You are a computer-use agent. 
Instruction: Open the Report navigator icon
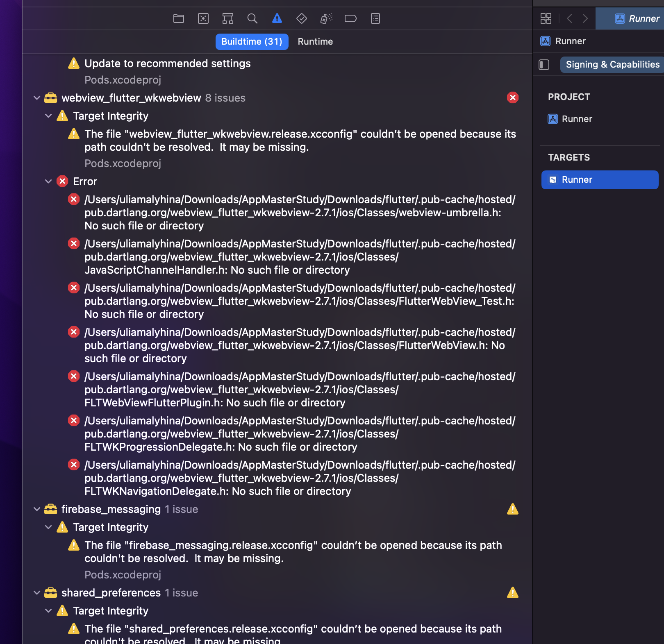375,18
